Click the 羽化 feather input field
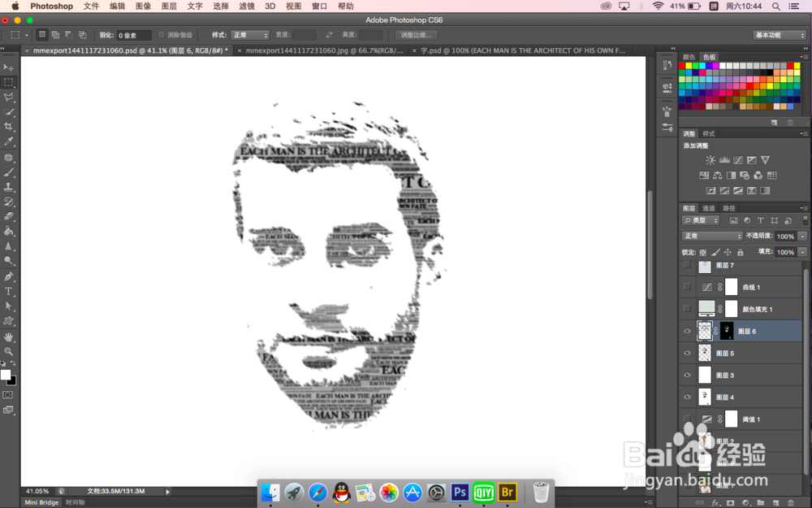Viewport: 812px width, 508px height. pyautogui.click(x=134, y=35)
